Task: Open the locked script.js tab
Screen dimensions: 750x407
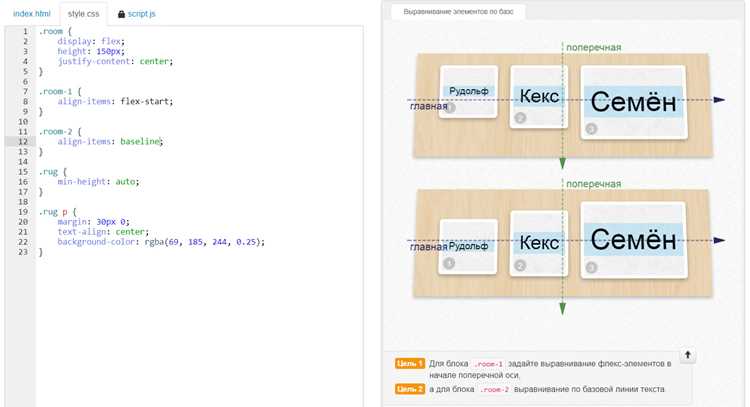Action: pos(142,14)
